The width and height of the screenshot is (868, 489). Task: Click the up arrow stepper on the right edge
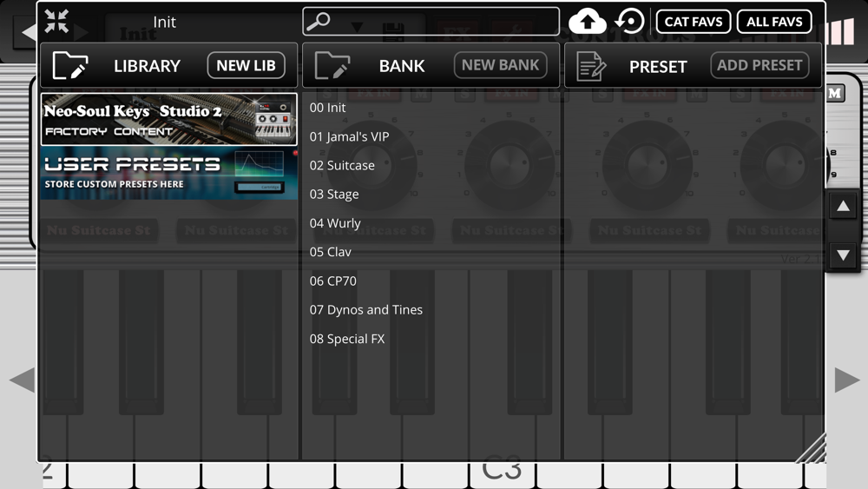pyautogui.click(x=843, y=207)
